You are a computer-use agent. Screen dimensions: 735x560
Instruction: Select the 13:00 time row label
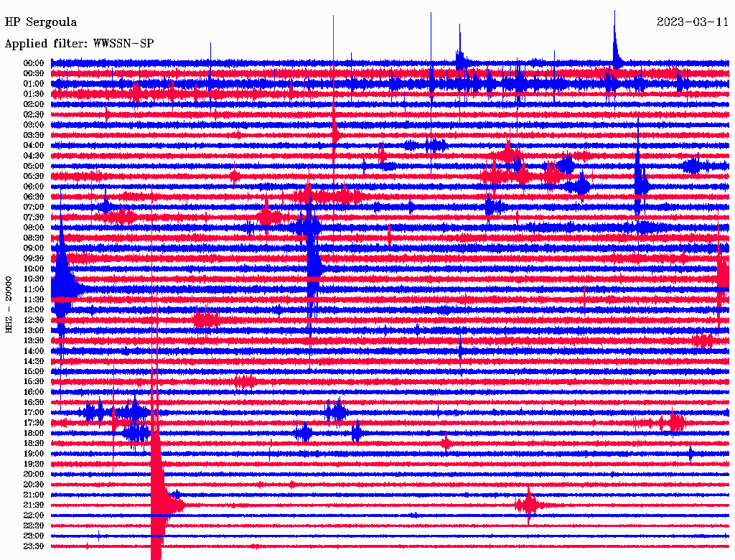point(34,330)
